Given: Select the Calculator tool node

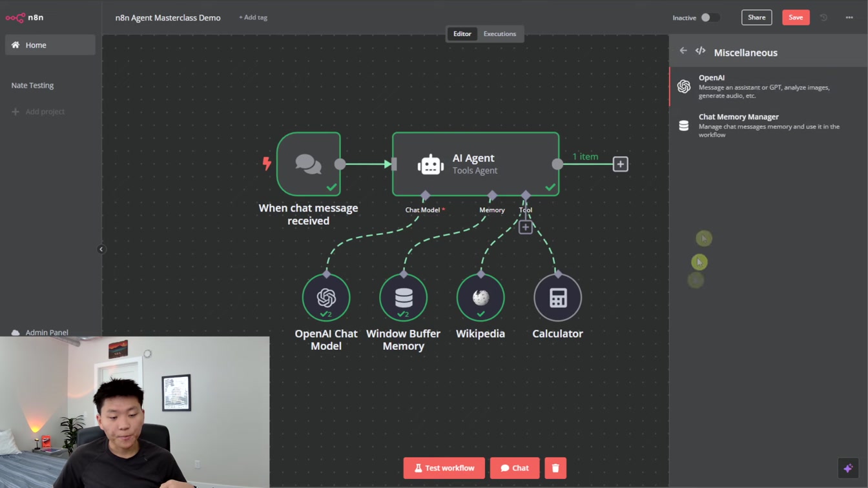Looking at the screenshot, I should tap(558, 298).
